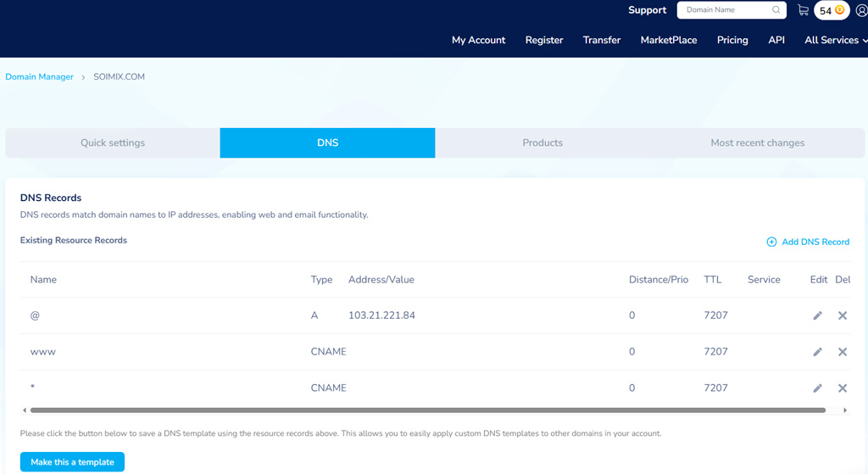
Task: Click the www record name cell
Action: pyautogui.click(x=42, y=352)
